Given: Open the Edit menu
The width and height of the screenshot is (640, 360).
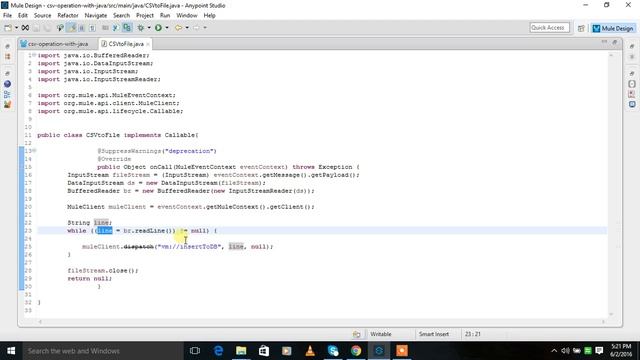Looking at the screenshot, I should pyautogui.click(x=23, y=16).
